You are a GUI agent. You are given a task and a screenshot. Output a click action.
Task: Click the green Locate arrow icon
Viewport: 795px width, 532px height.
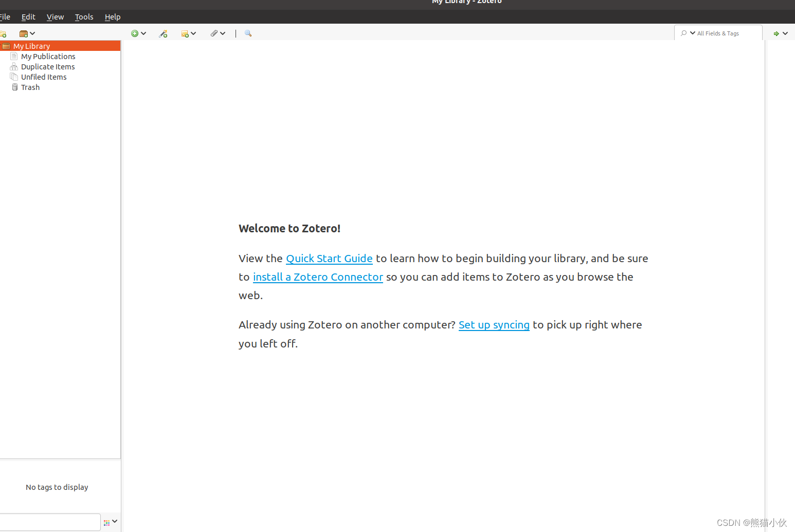[x=776, y=33]
